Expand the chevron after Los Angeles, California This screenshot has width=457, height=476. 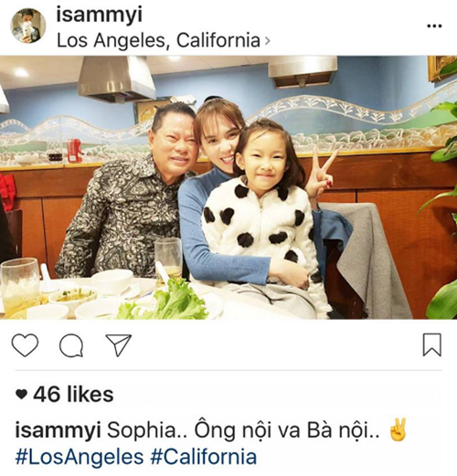[267, 41]
